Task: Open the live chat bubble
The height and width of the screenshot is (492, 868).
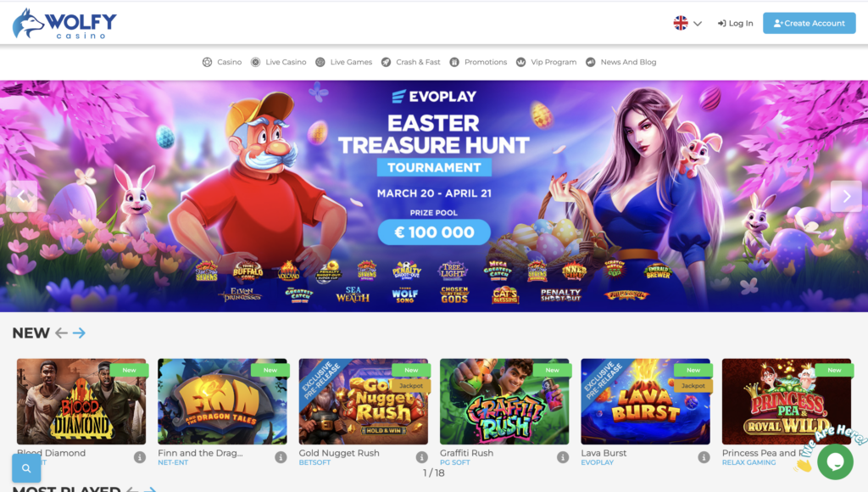Action: click(835, 461)
